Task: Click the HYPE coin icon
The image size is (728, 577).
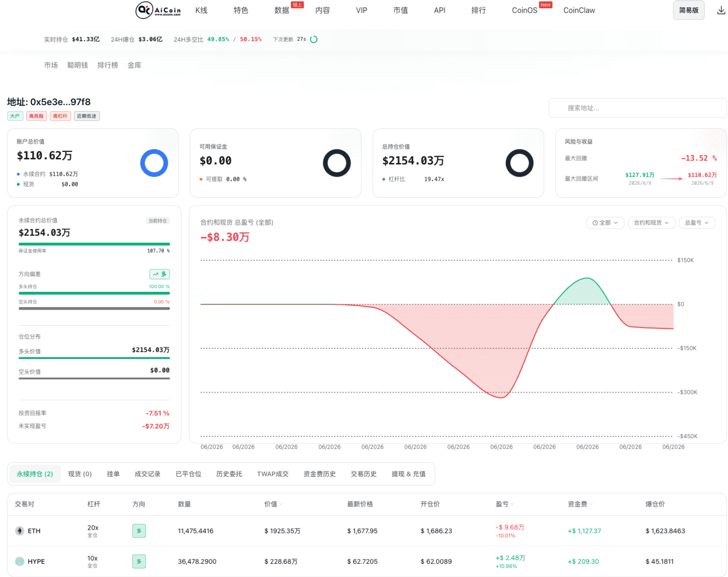Action: coord(20,561)
